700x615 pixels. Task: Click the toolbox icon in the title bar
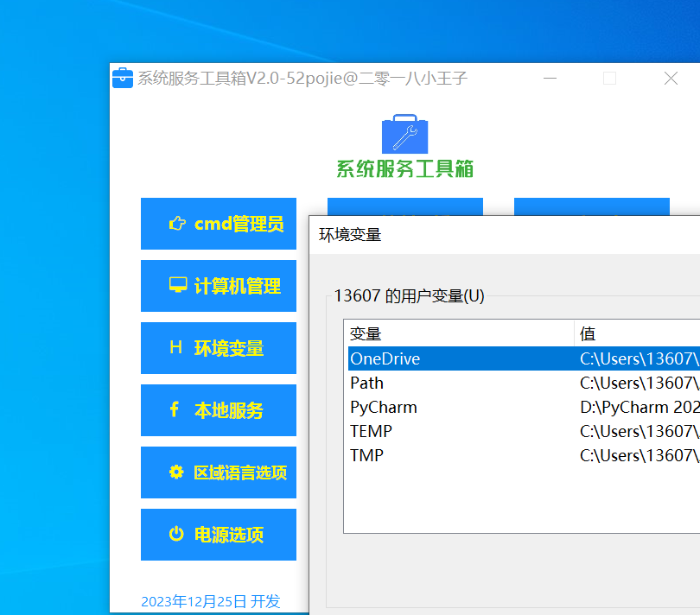tap(123, 78)
